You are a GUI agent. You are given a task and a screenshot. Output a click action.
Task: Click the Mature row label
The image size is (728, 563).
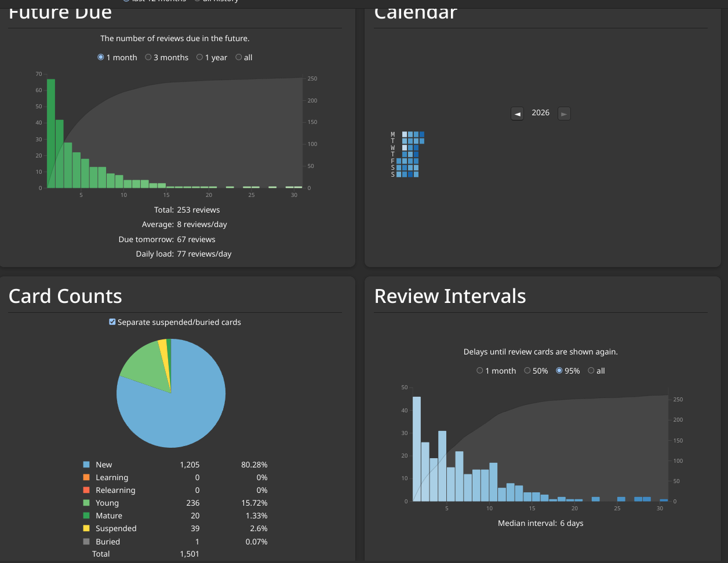pos(109,516)
